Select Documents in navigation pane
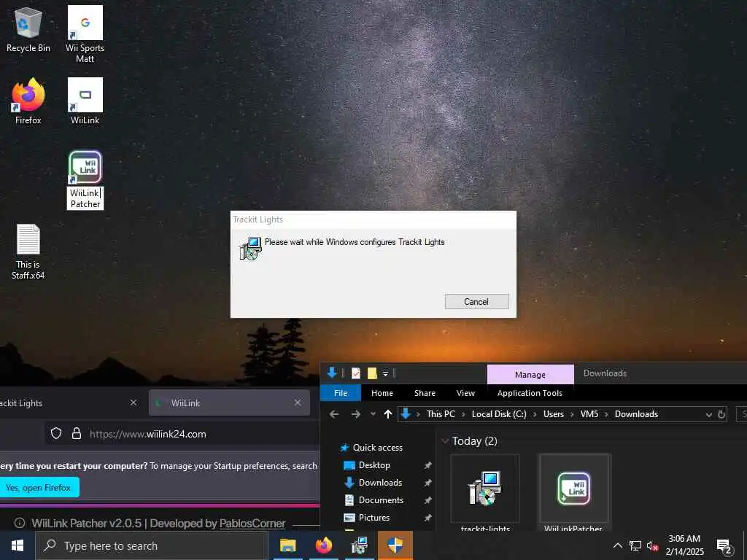The width and height of the screenshot is (747, 560). (x=381, y=500)
